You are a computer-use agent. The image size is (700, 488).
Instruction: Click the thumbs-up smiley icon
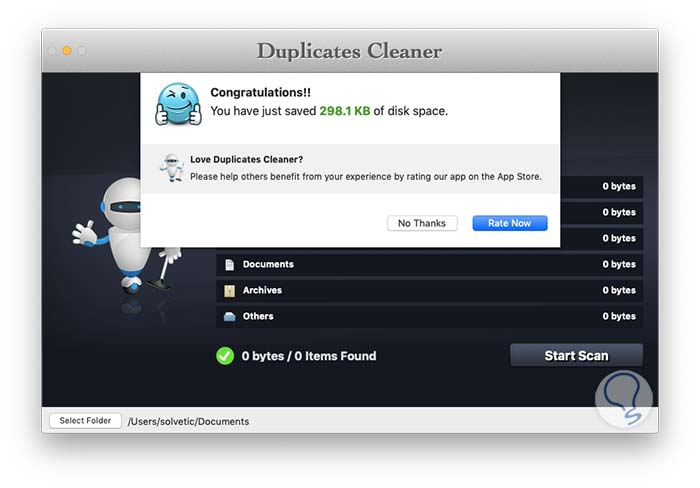[179, 104]
